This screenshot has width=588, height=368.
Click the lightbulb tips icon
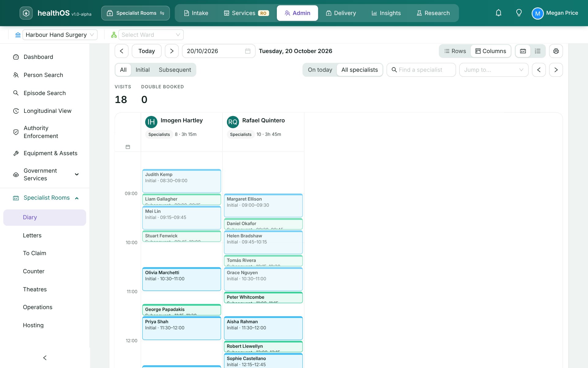(519, 13)
